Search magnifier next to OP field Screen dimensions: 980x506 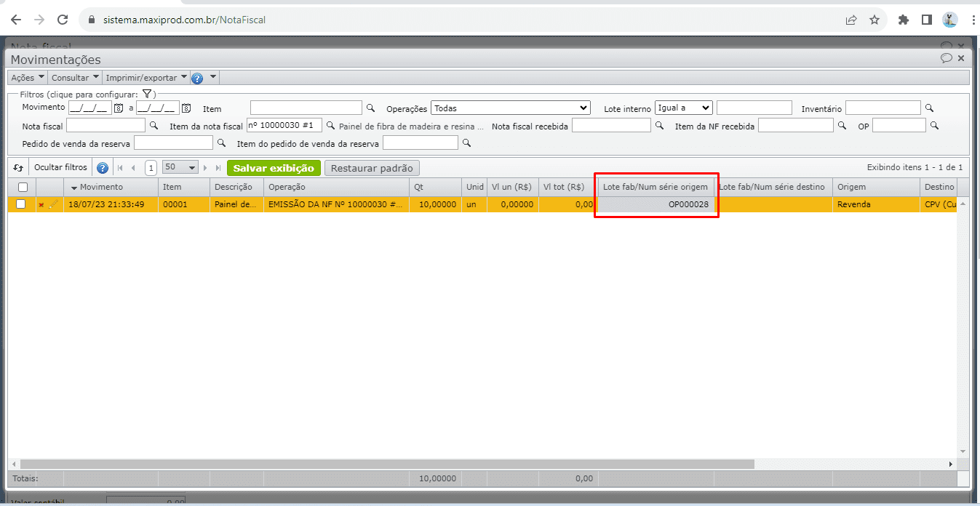(935, 126)
